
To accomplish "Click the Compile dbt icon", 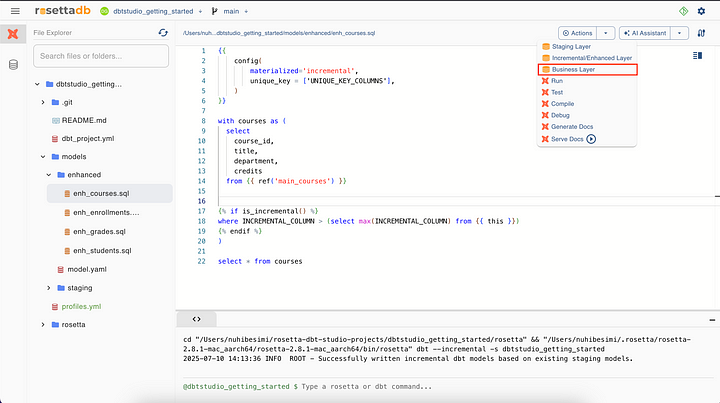I will [x=545, y=104].
